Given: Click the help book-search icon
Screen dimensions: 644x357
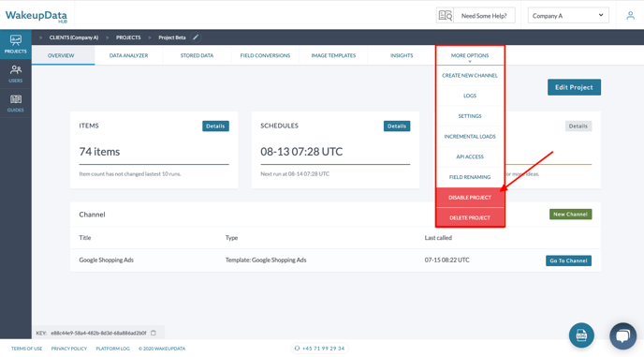Looking at the screenshot, I should point(446,16).
